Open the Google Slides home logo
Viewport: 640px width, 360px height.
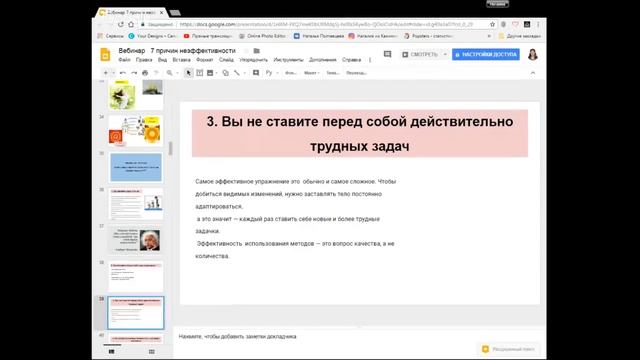105,55
